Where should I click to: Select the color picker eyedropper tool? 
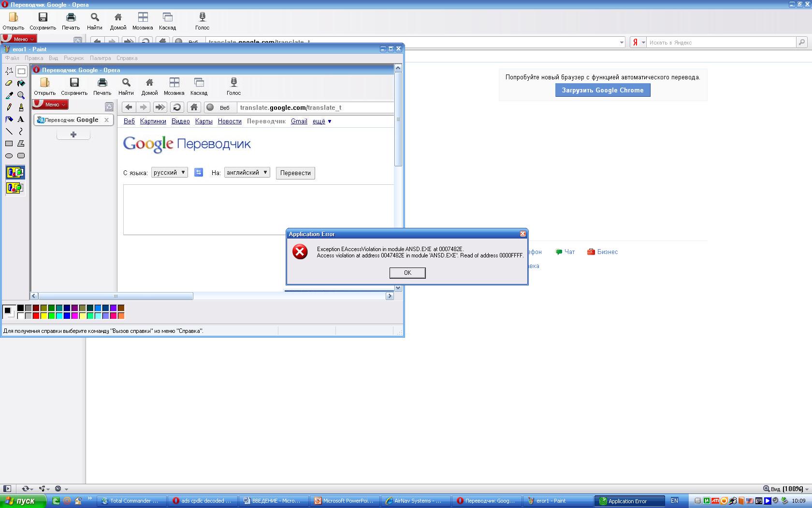tap(9, 95)
